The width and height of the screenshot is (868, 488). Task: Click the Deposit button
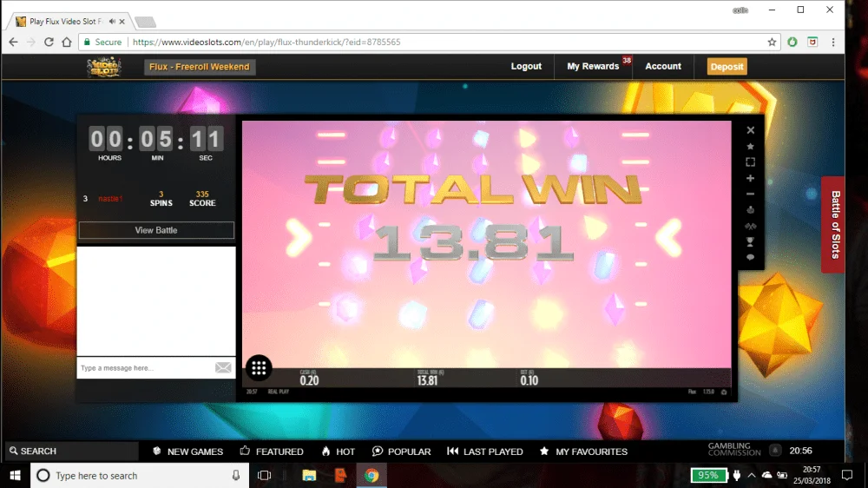[727, 67]
